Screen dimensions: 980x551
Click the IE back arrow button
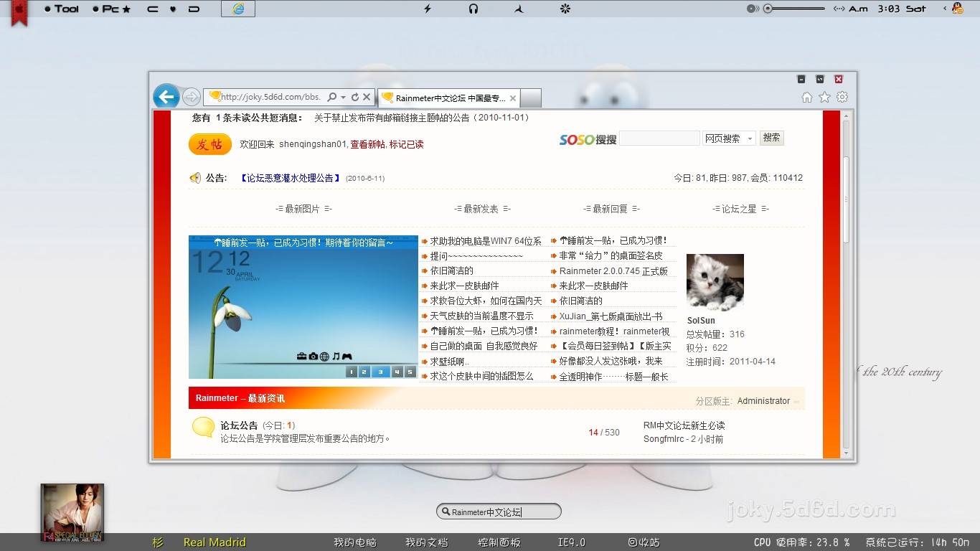[166, 97]
